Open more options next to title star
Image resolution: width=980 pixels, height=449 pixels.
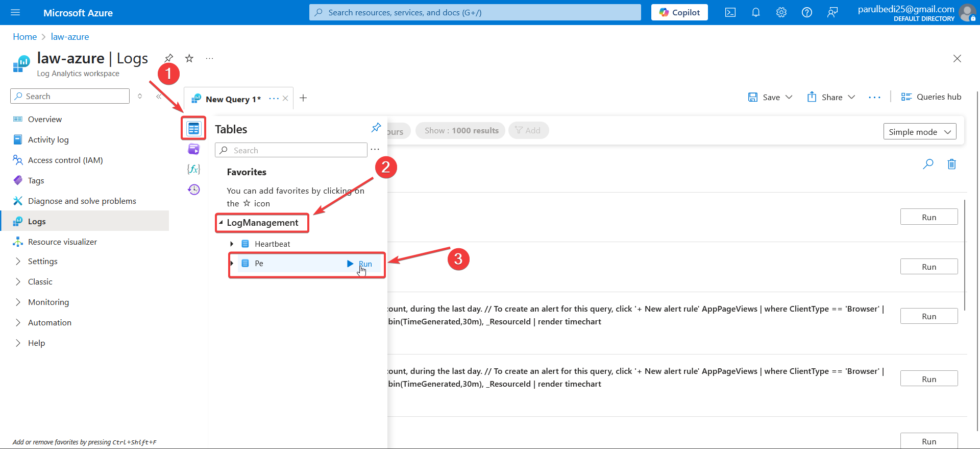coord(209,58)
